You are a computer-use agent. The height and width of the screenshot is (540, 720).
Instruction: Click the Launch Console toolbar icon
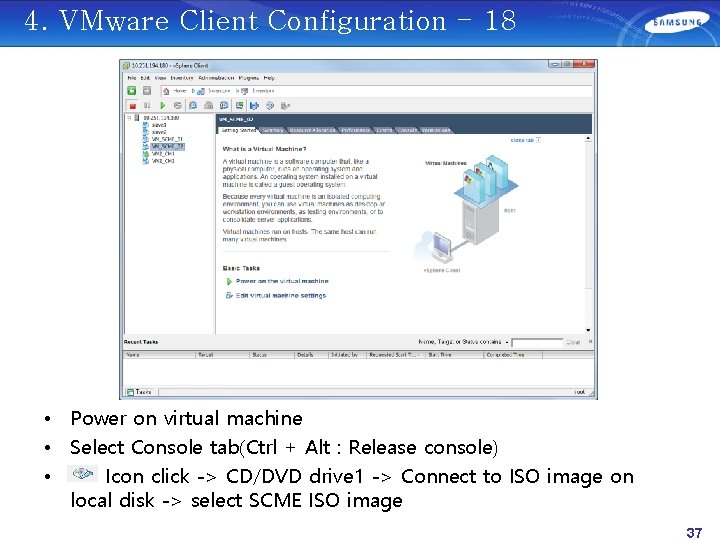pyautogui.click(x=239, y=106)
